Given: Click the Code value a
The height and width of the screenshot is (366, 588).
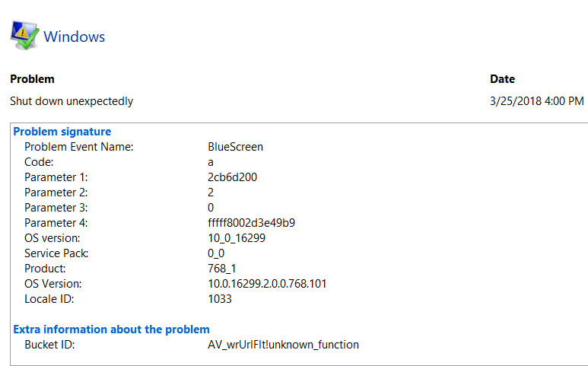Looking at the screenshot, I should tap(211, 162).
